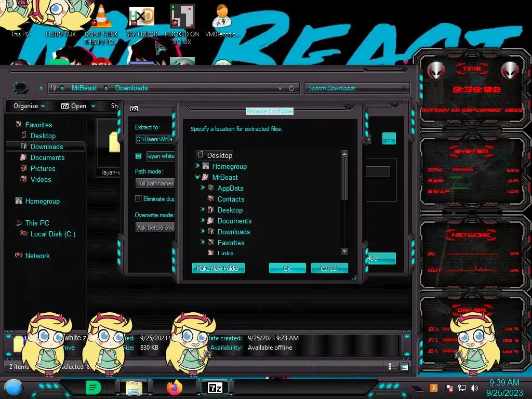The image size is (532, 399).
Task: Collapse the MrBeast node in folder tree
Action: click(197, 177)
